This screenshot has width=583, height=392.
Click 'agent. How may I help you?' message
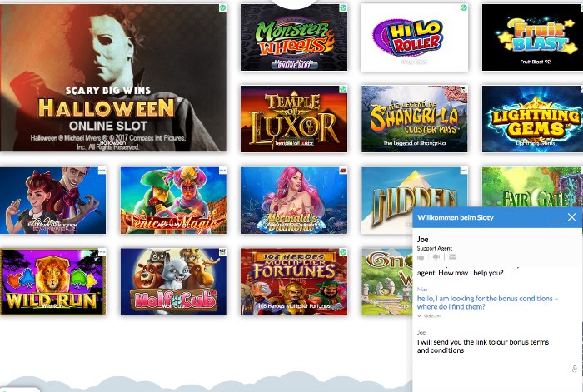(x=461, y=273)
